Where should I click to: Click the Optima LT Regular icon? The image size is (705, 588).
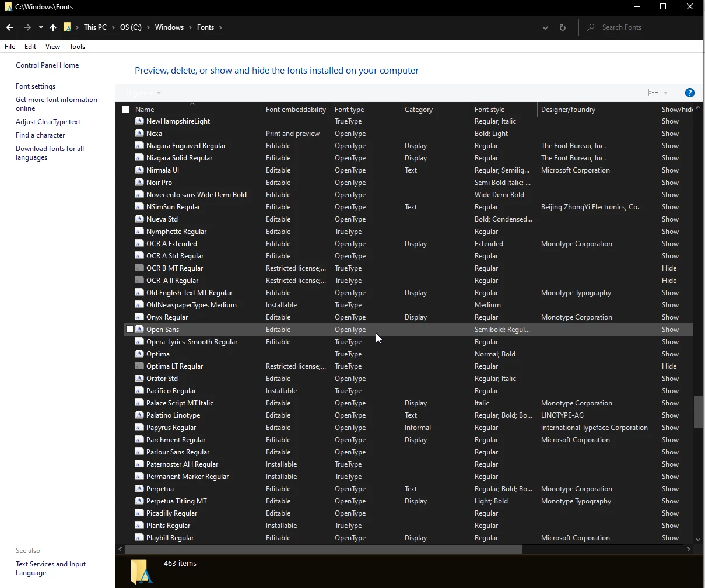coord(139,366)
